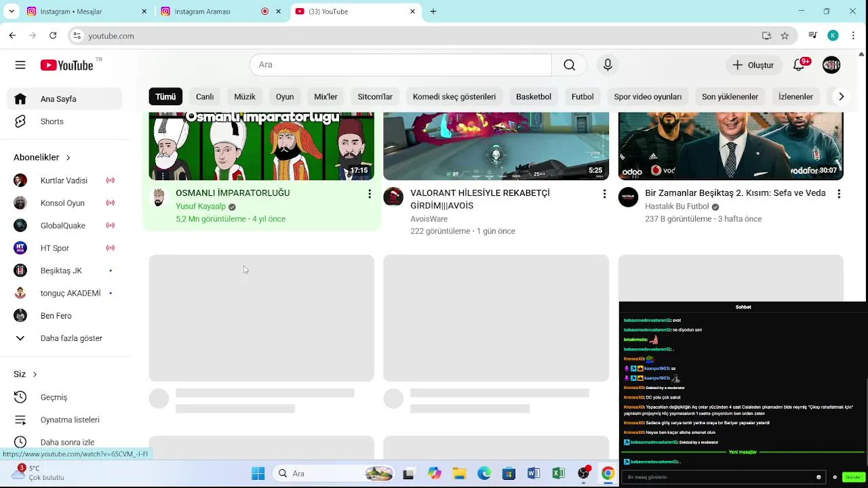The width and height of the screenshot is (868, 488).
Task: Select Son yüklenenler chip
Action: click(x=730, y=97)
